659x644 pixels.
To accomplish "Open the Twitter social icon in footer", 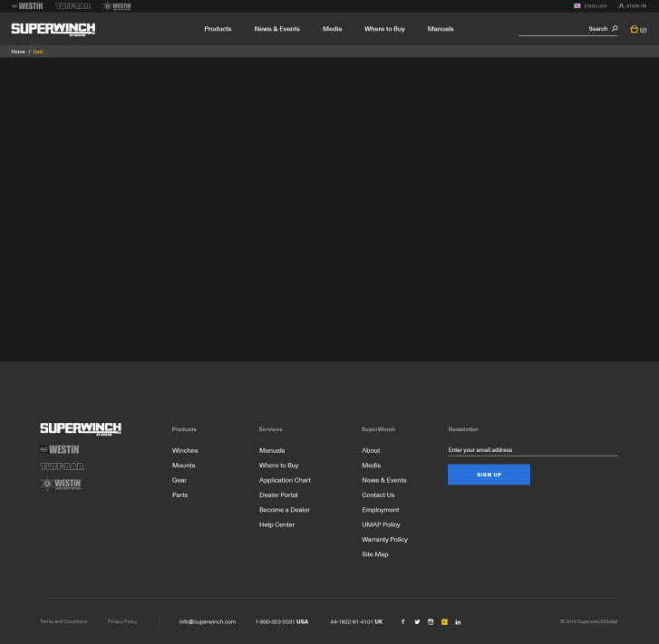I will [x=417, y=621].
